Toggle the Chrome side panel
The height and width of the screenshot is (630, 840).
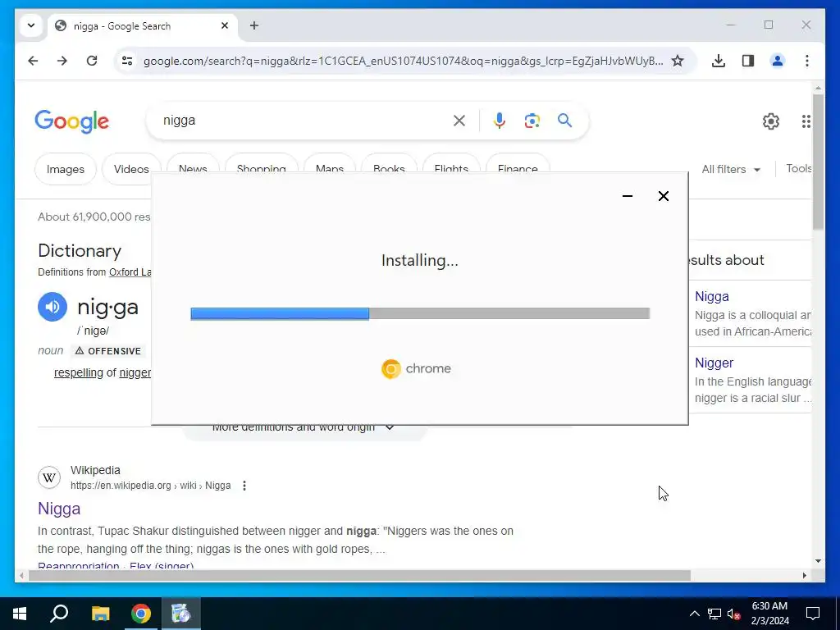coord(748,61)
